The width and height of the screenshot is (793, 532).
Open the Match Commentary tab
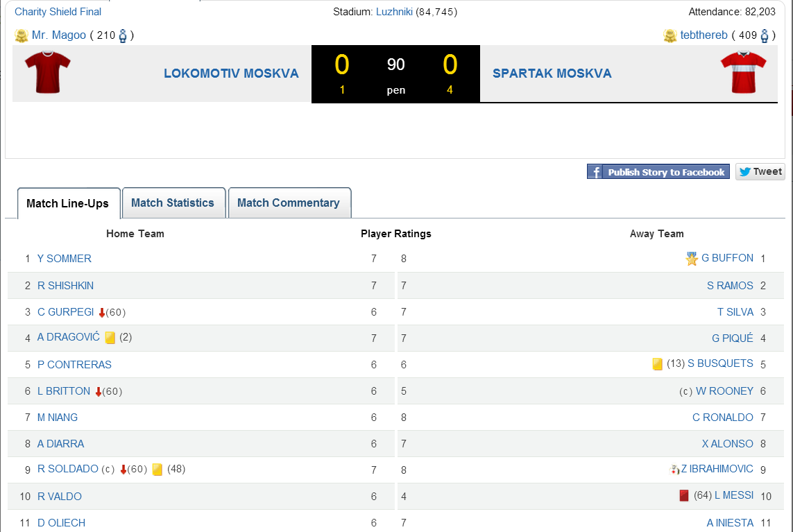[289, 203]
